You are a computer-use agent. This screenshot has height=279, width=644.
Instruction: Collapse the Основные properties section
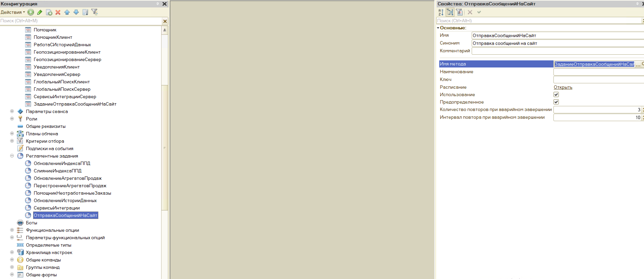coord(438,28)
